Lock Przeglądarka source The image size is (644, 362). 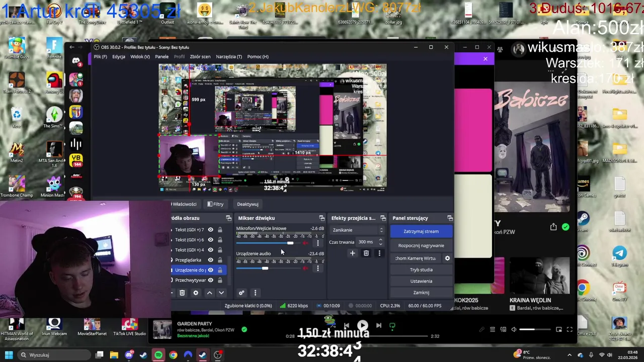click(220, 260)
